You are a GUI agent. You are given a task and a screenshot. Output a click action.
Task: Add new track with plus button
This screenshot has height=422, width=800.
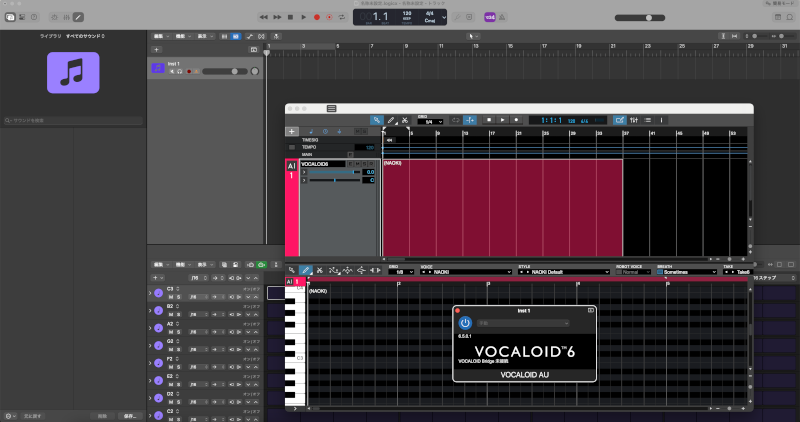click(157, 49)
